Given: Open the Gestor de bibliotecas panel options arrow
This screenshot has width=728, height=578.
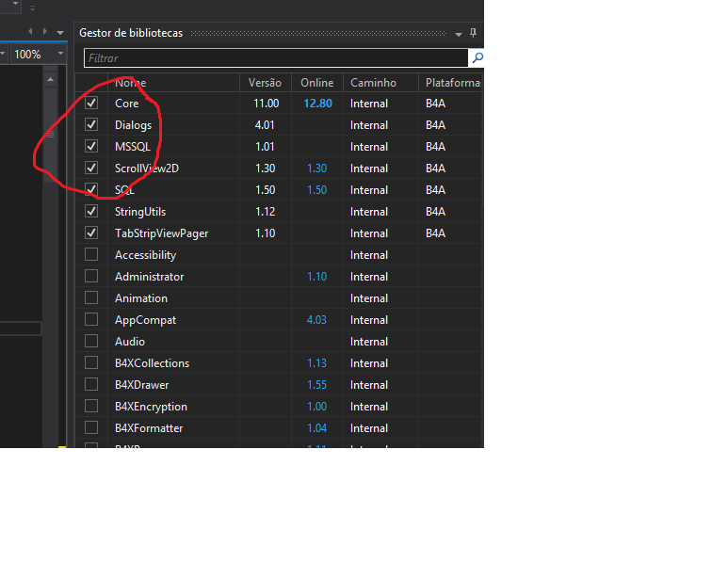Looking at the screenshot, I should coord(459,34).
